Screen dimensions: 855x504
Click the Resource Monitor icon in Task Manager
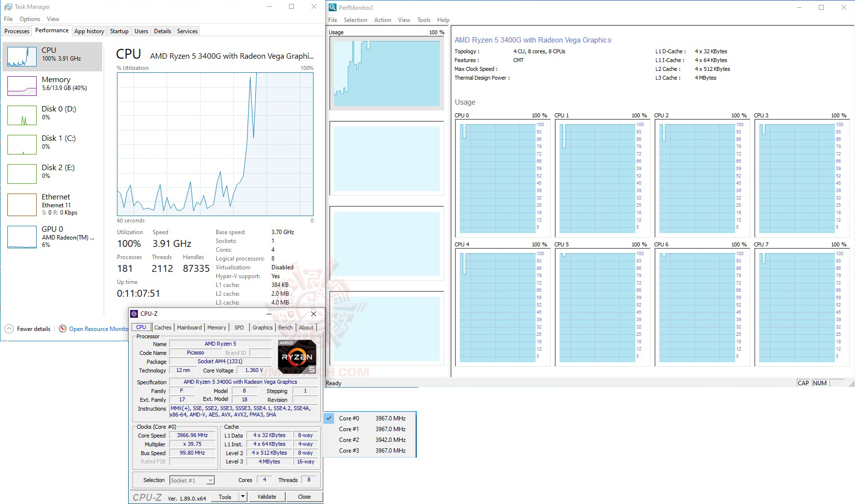click(63, 329)
